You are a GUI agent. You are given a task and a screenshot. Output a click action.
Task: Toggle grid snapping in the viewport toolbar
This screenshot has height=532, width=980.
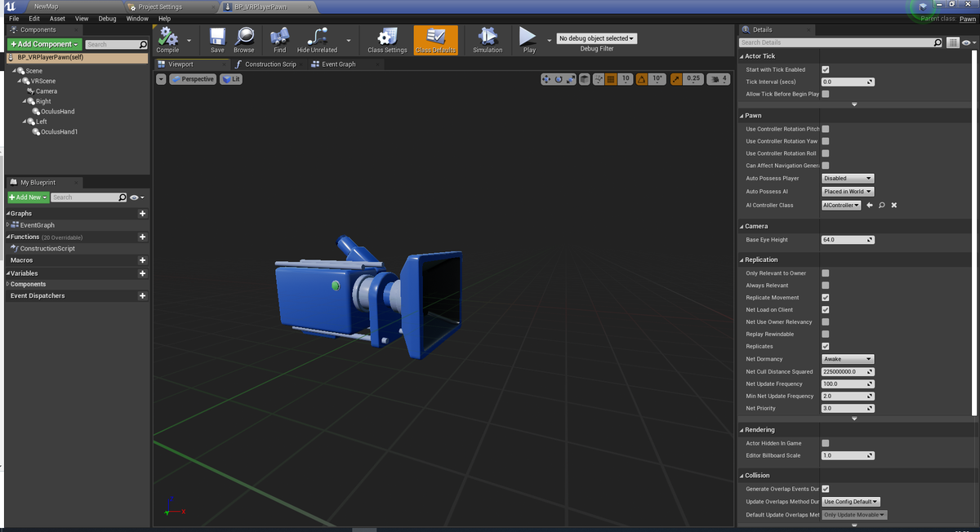click(x=610, y=79)
